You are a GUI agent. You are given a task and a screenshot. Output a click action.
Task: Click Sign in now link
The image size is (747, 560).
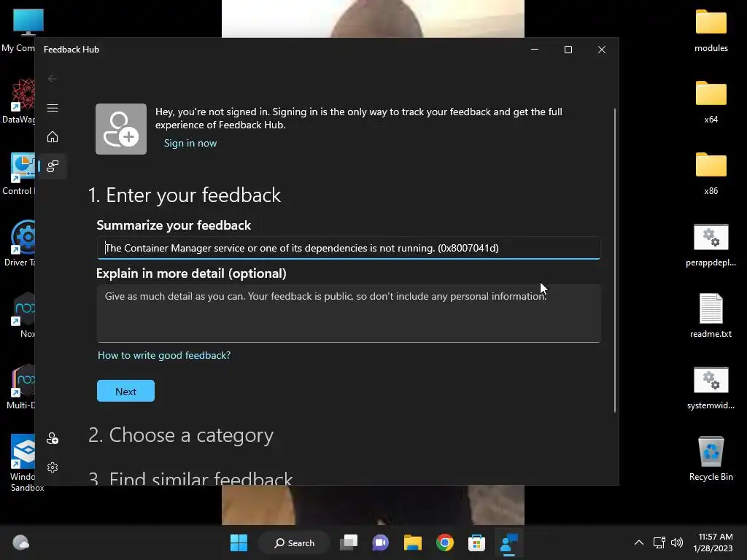point(190,144)
